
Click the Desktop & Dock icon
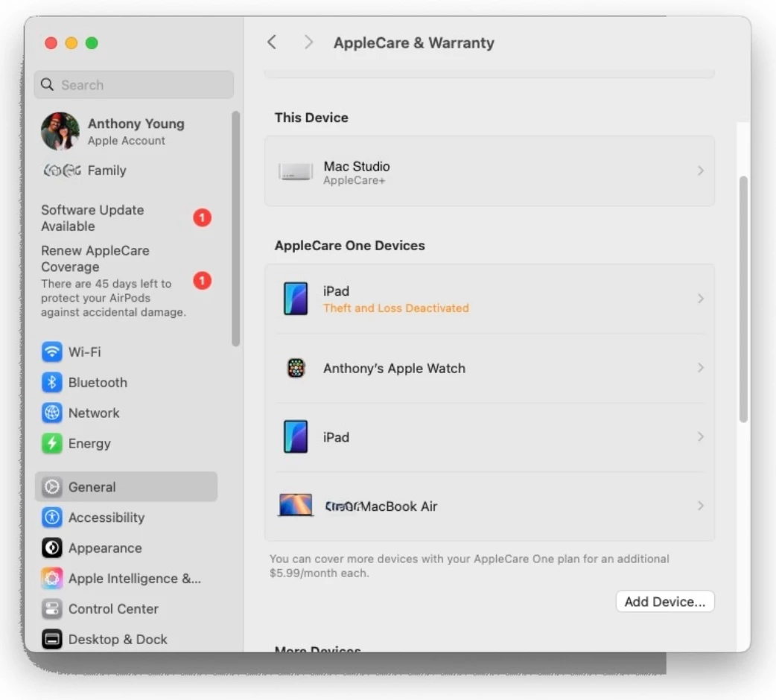(x=52, y=640)
